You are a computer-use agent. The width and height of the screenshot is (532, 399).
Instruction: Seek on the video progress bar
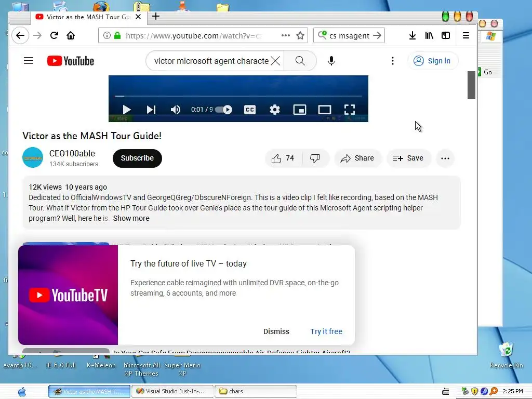pyautogui.click(x=238, y=96)
